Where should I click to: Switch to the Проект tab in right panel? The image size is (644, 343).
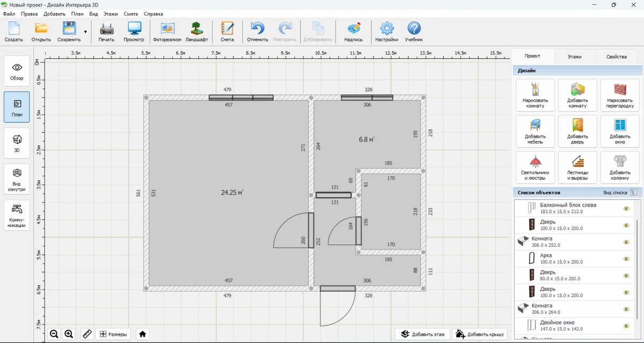pos(532,56)
